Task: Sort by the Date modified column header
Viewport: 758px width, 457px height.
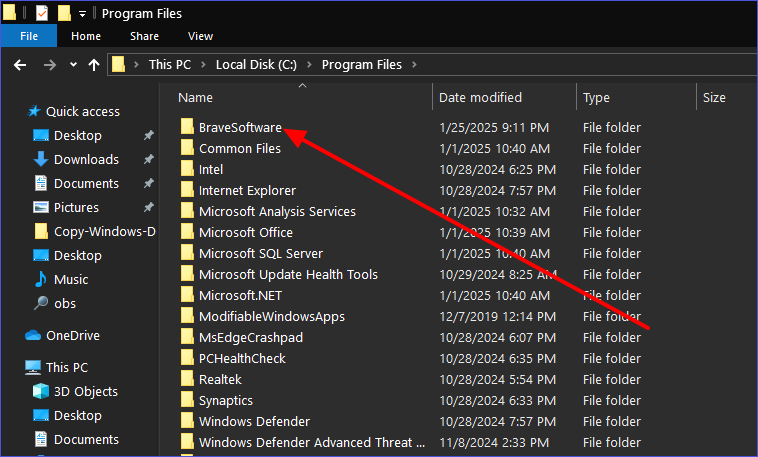Action: (x=480, y=98)
